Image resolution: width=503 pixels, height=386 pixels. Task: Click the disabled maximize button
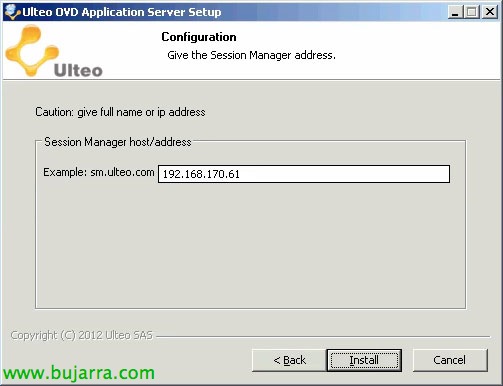[472, 12]
